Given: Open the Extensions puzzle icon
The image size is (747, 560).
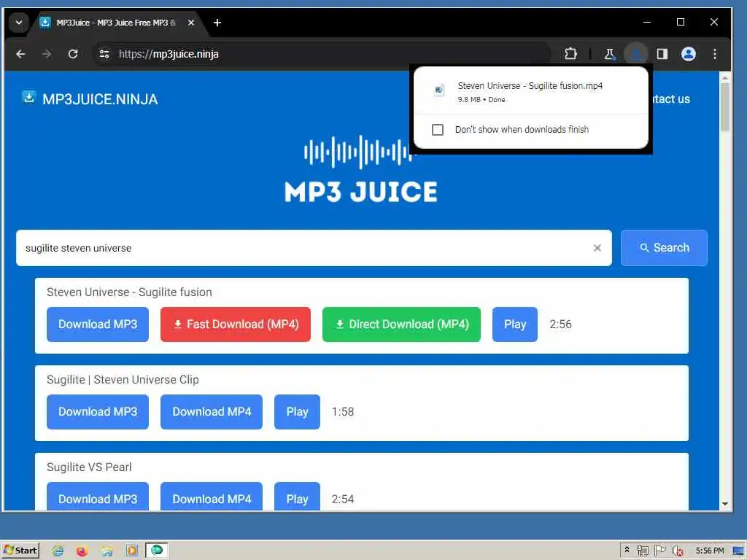Looking at the screenshot, I should [570, 54].
